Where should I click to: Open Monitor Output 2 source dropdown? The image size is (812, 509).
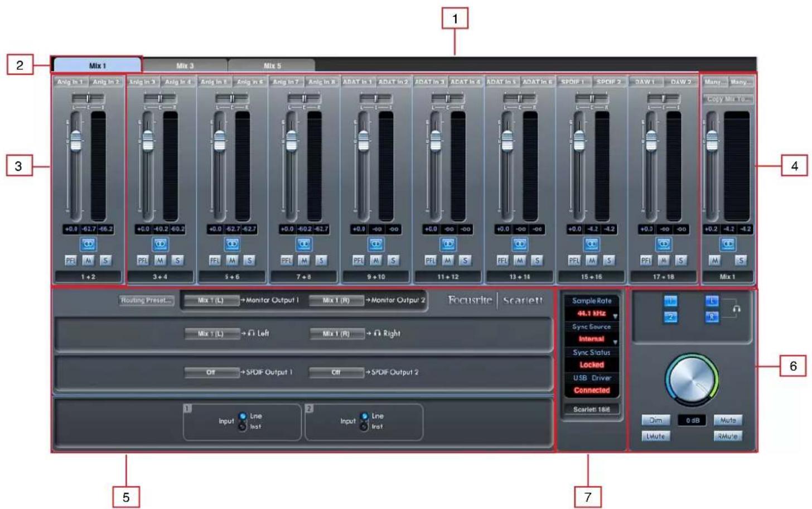(x=336, y=300)
